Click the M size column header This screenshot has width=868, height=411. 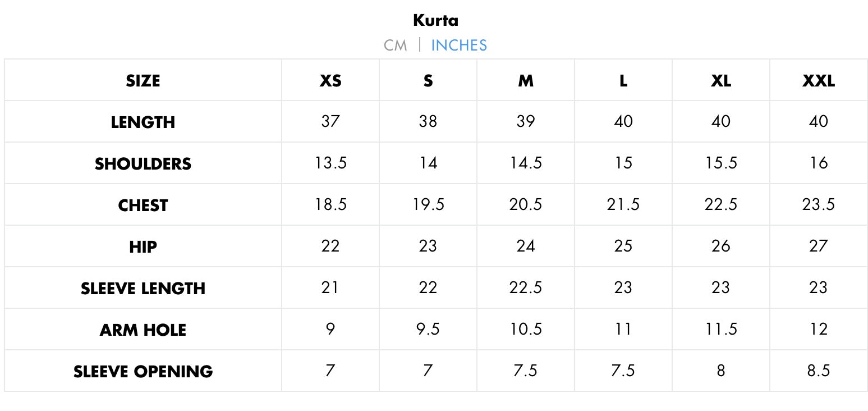[526, 81]
